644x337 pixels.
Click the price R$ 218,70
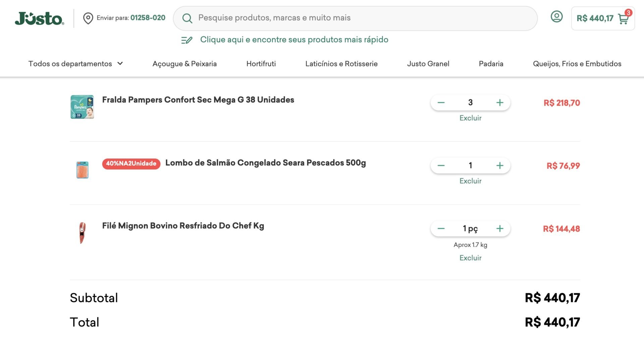(561, 103)
